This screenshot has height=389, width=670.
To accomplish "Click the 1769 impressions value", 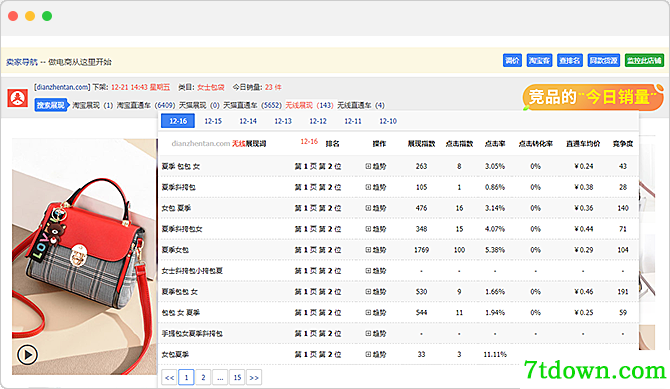I will tap(421, 250).
